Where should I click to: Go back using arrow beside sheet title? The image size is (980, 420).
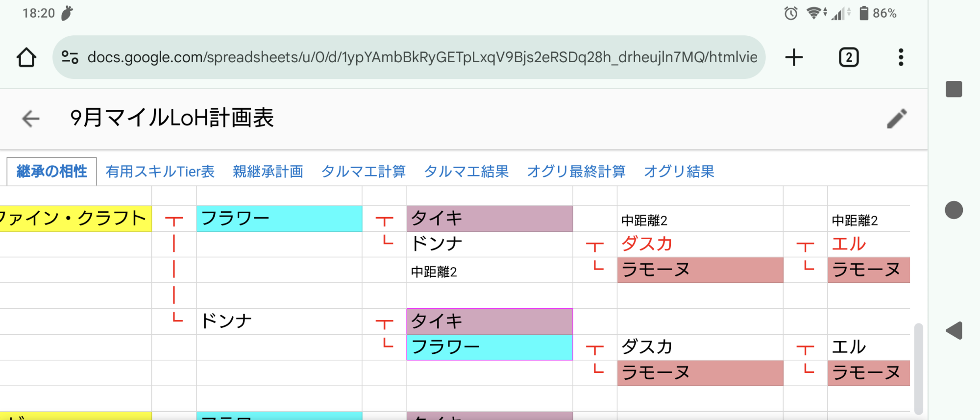coord(30,119)
